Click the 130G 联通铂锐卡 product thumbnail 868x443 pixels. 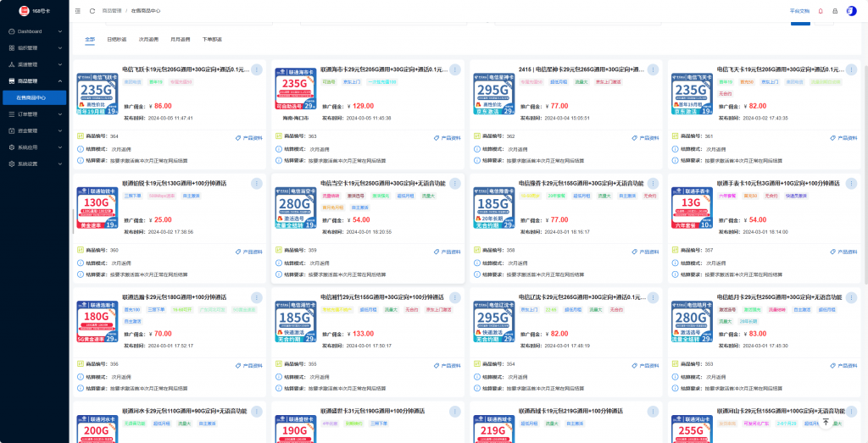pyautogui.click(x=96, y=208)
